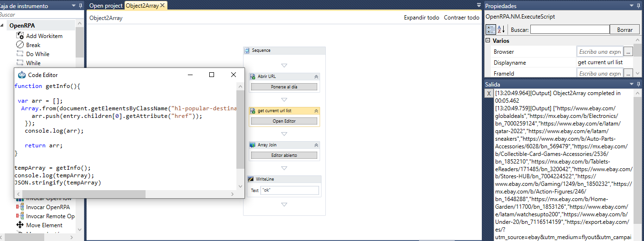
Task: Click the FrameId expression field
Action: pyautogui.click(x=599, y=74)
